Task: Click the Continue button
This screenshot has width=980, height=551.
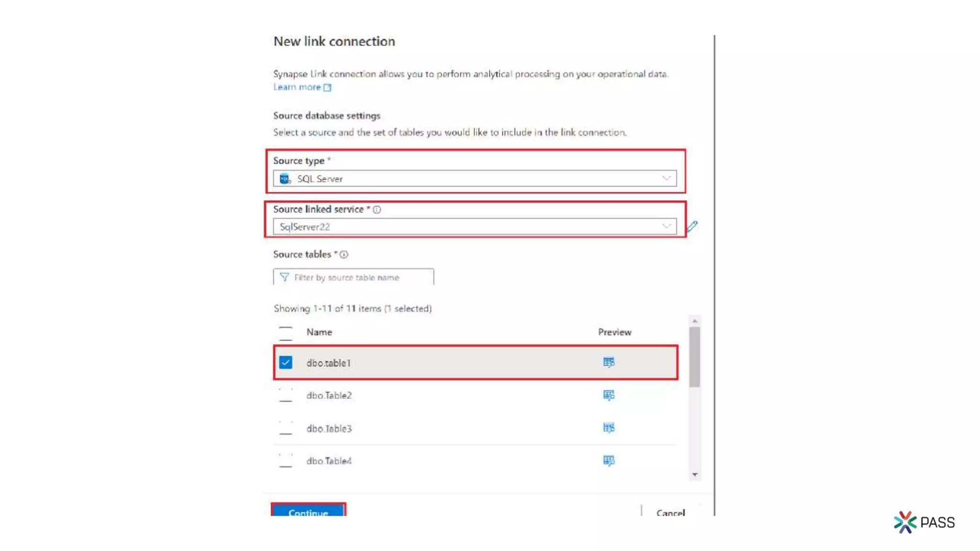Action: point(308,511)
